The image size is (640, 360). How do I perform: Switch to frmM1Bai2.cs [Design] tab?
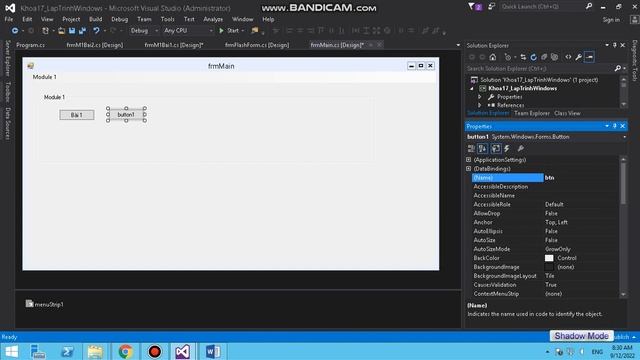coord(95,45)
